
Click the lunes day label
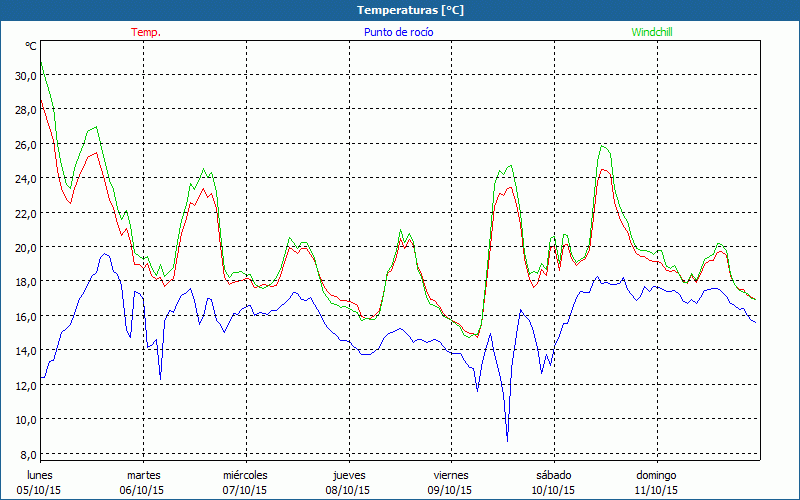[x=40, y=475]
